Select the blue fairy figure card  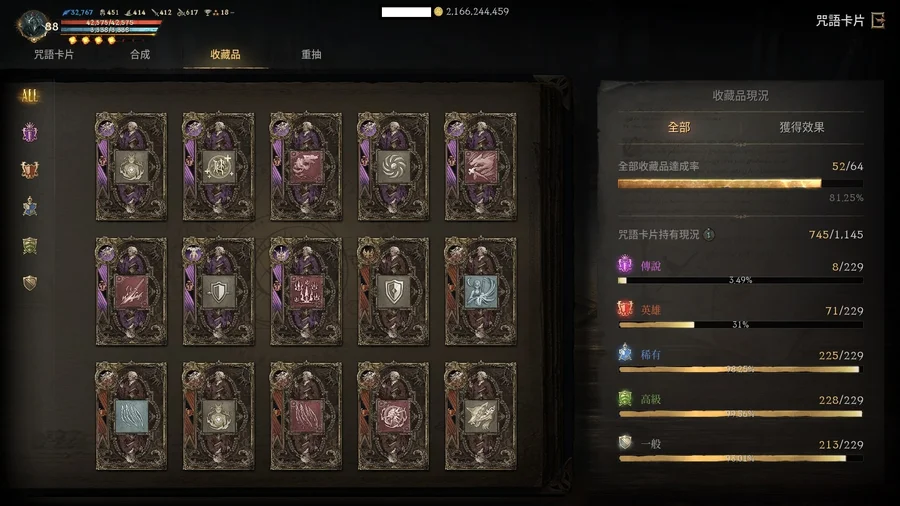pos(480,291)
